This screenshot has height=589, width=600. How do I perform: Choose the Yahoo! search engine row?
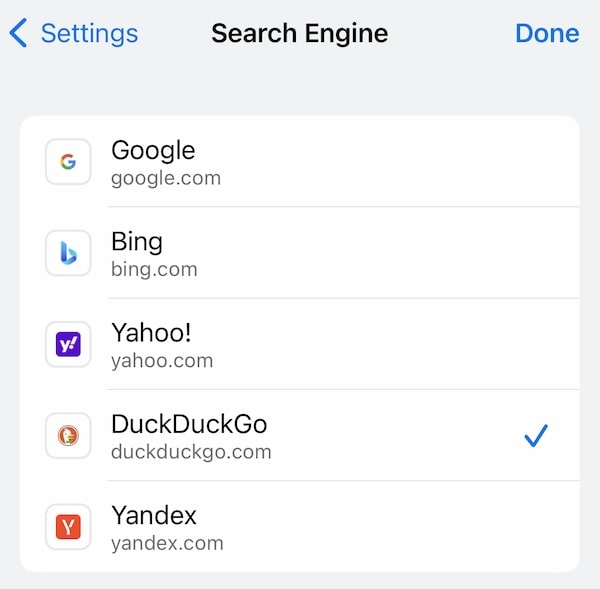[300, 344]
